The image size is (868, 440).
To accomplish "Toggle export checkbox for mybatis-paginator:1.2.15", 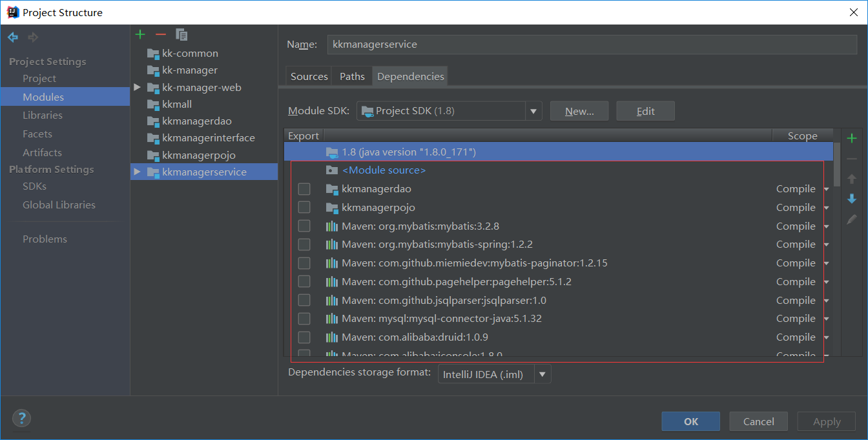I will coord(304,263).
